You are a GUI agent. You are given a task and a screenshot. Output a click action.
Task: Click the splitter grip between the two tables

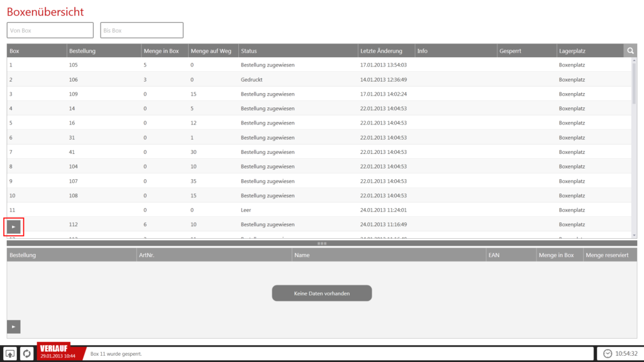tap(321, 243)
